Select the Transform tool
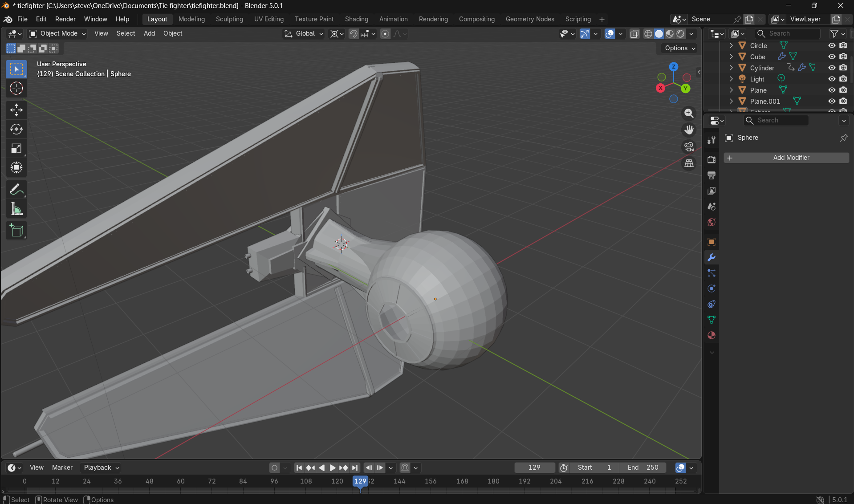 (16, 168)
